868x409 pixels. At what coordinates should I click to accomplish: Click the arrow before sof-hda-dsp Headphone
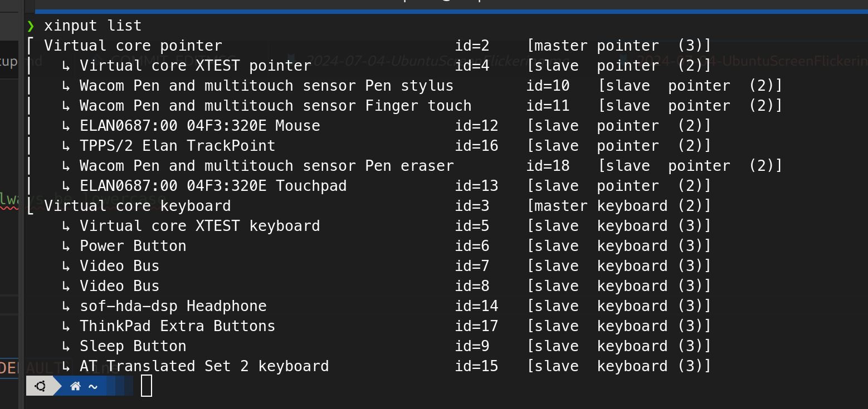pyautogui.click(x=66, y=307)
